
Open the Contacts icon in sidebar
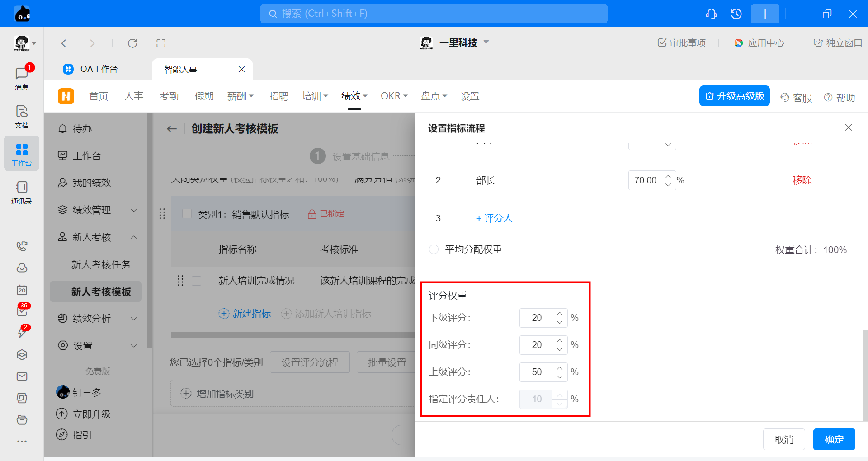[x=21, y=192]
